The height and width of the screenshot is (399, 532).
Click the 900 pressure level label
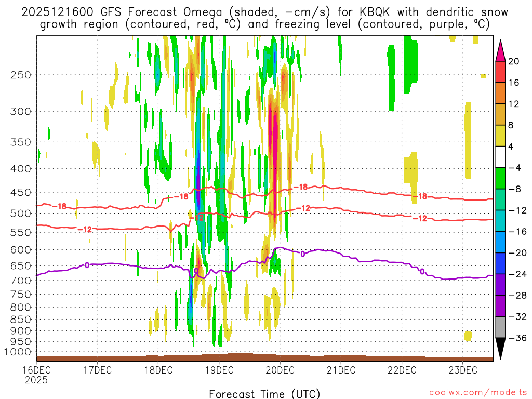coord(21,331)
